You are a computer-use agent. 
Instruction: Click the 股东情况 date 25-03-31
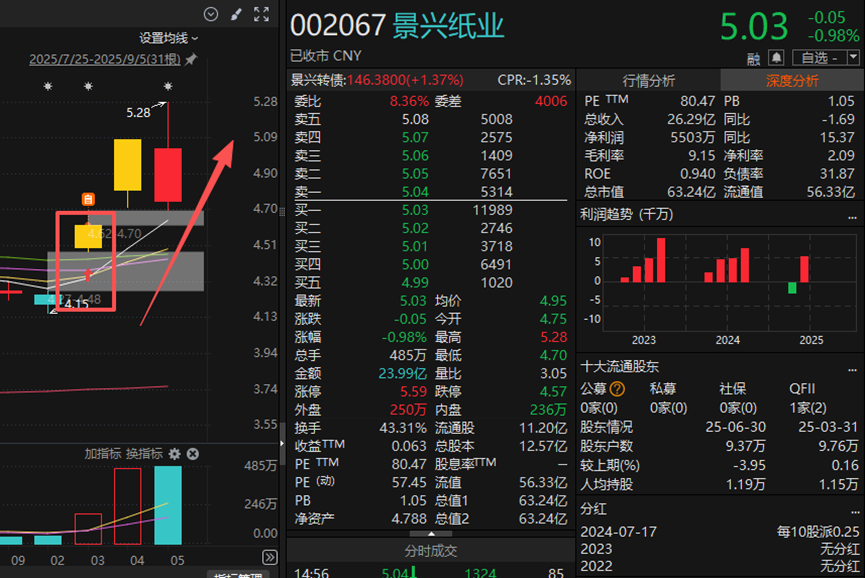[x=828, y=427]
